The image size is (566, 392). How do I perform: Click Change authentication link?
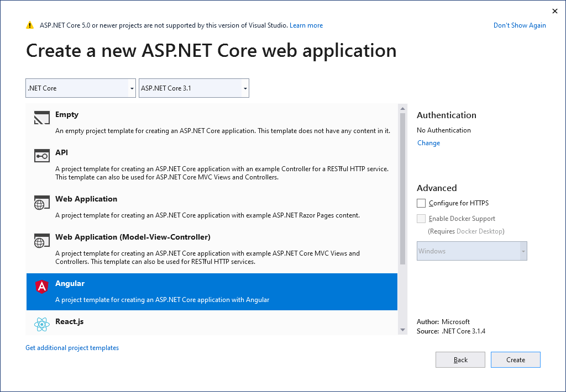428,143
